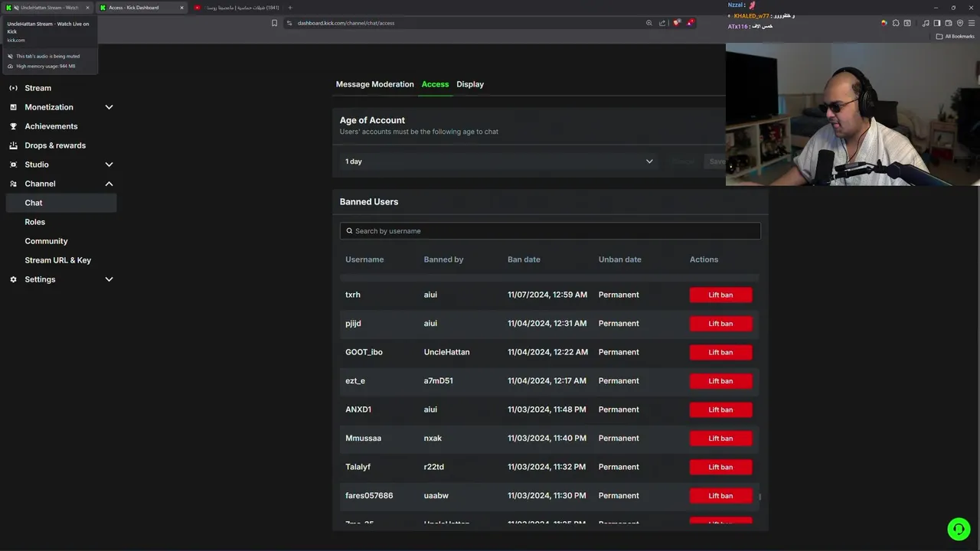Image resolution: width=980 pixels, height=551 pixels.
Task: Click the Monetization sidebar icon
Action: click(13, 107)
